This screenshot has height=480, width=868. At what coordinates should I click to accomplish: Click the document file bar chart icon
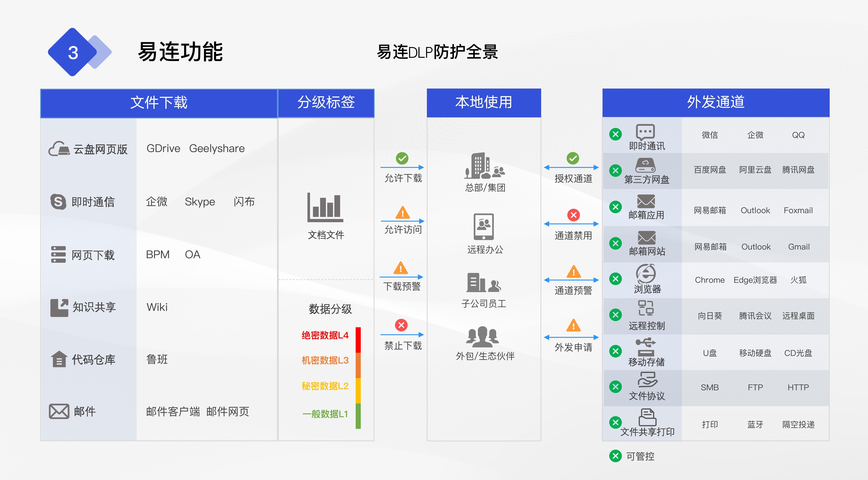(x=325, y=207)
